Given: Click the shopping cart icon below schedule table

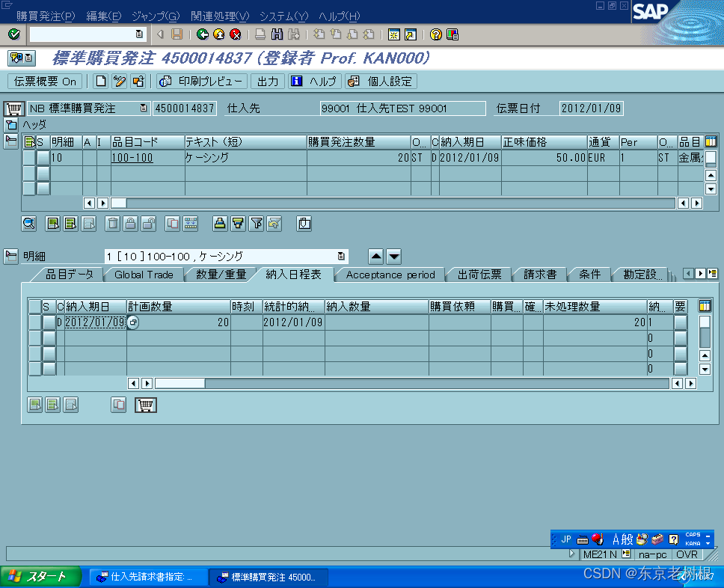Looking at the screenshot, I should click(145, 405).
